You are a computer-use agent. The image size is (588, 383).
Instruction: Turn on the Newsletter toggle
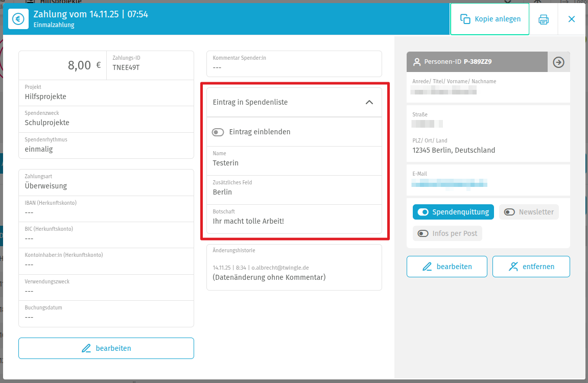[x=509, y=212]
